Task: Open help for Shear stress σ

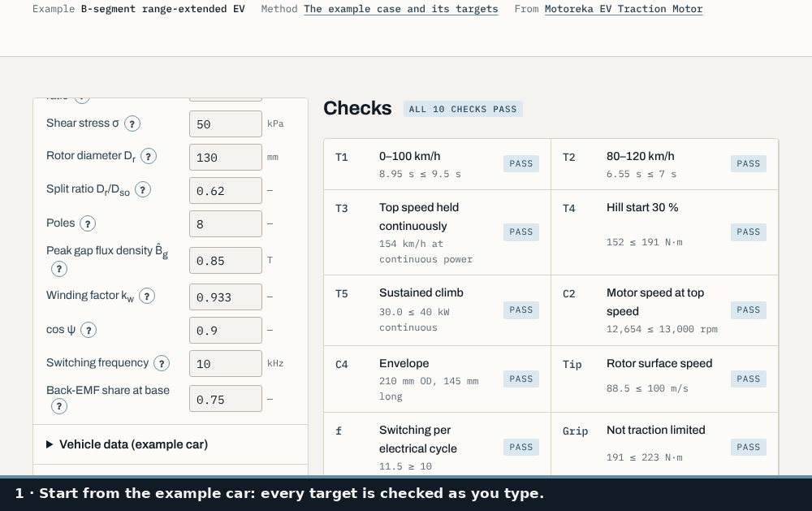Action: [132, 123]
